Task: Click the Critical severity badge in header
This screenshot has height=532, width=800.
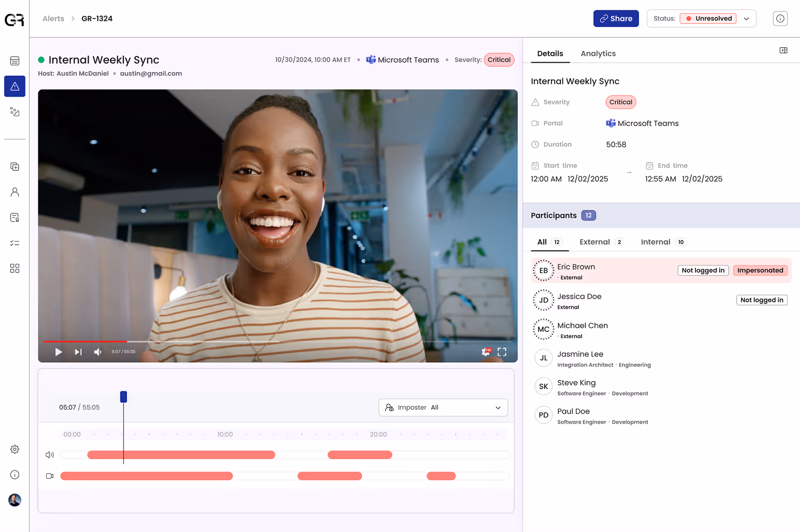Action: tap(499, 60)
